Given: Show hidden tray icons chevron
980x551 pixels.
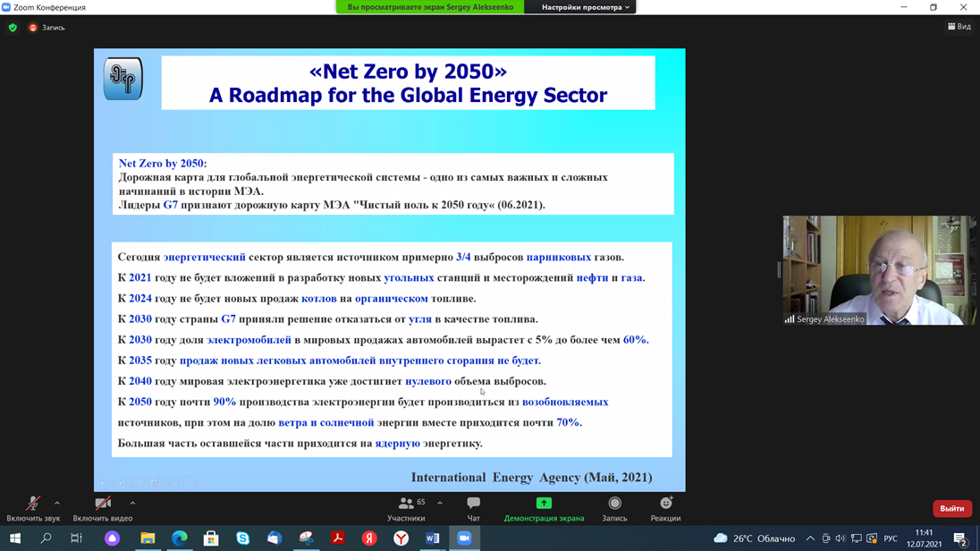Looking at the screenshot, I should point(810,538).
